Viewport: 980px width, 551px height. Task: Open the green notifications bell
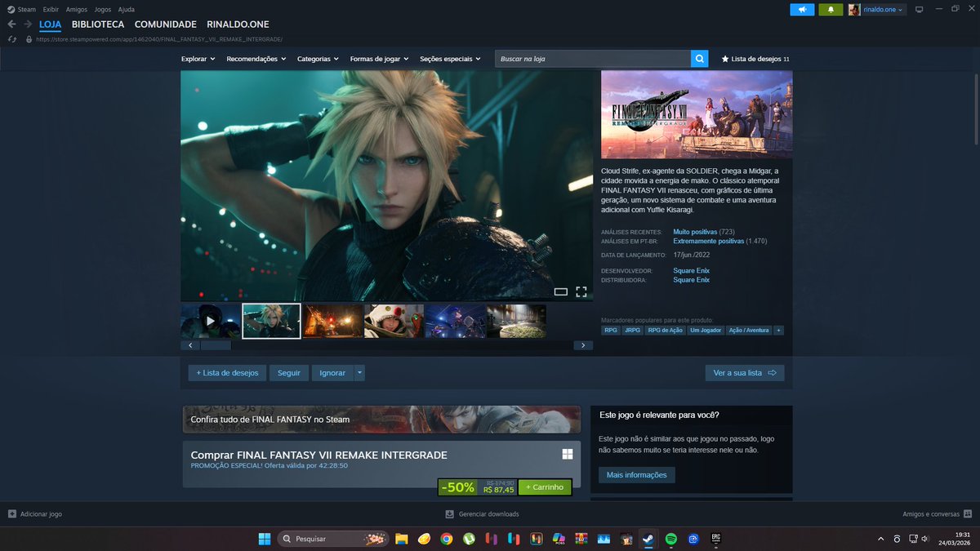tap(831, 10)
